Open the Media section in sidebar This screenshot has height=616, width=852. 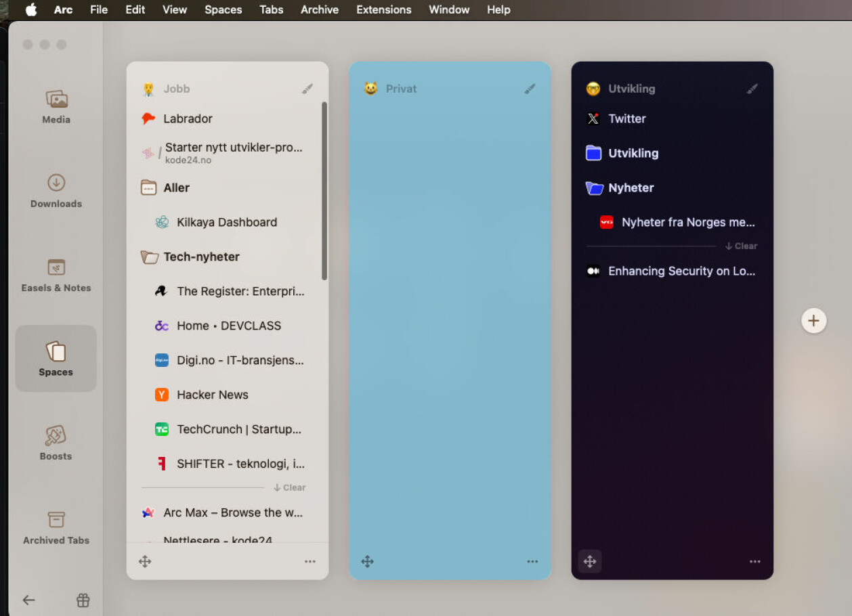coord(56,107)
